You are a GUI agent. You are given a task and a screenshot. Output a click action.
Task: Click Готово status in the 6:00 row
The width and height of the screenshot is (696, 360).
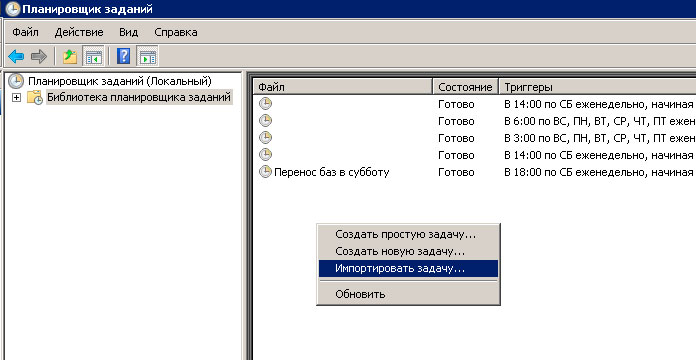456,121
